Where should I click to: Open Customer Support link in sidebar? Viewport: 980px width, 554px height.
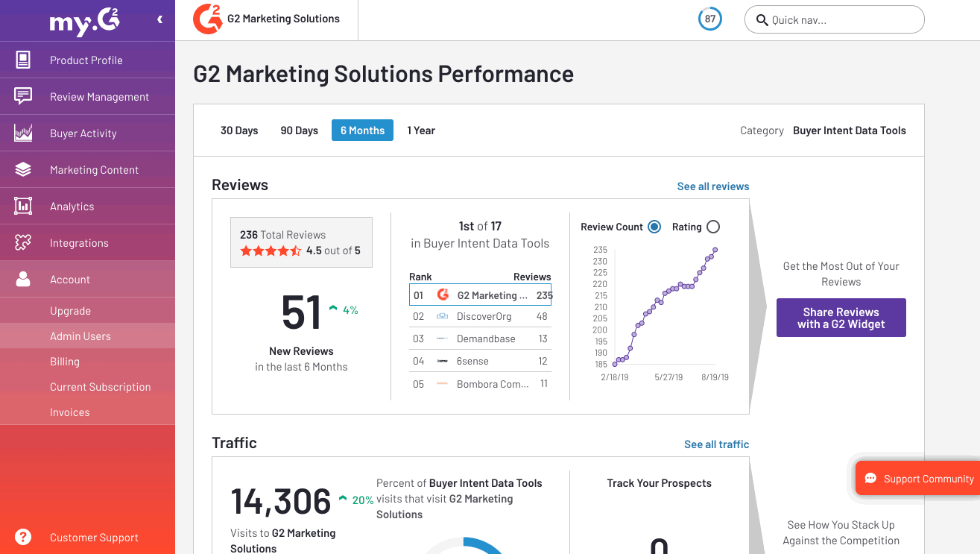[87, 537]
